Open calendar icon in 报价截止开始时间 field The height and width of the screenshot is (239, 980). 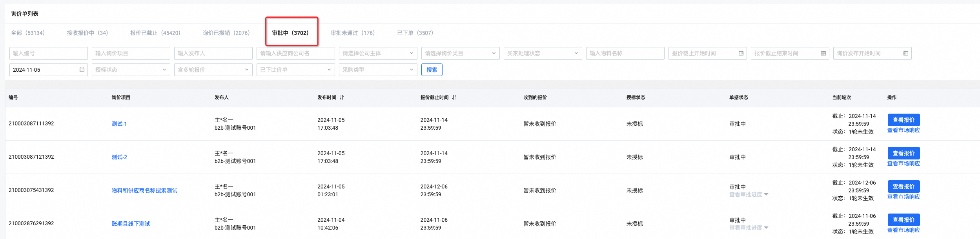click(741, 53)
